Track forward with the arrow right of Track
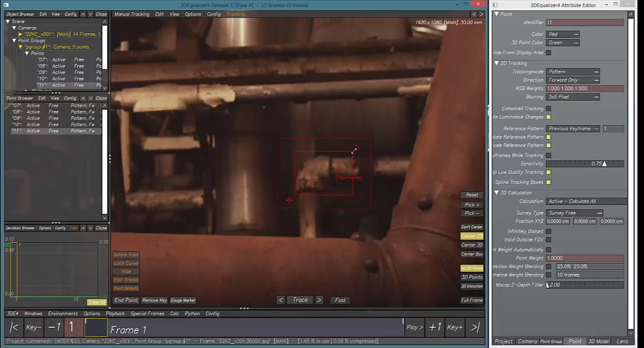The width and height of the screenshot is (644, 348). coord(319,300)
